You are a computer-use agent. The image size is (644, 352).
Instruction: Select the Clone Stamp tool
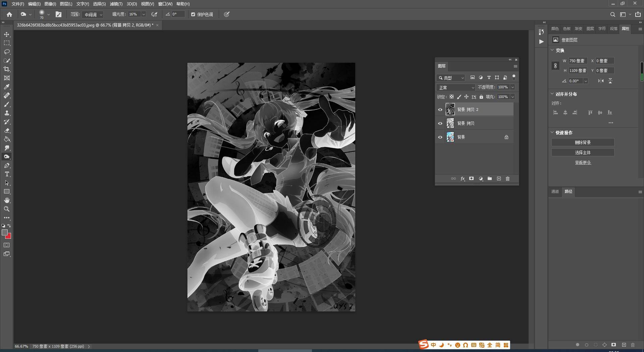point(7,113)
